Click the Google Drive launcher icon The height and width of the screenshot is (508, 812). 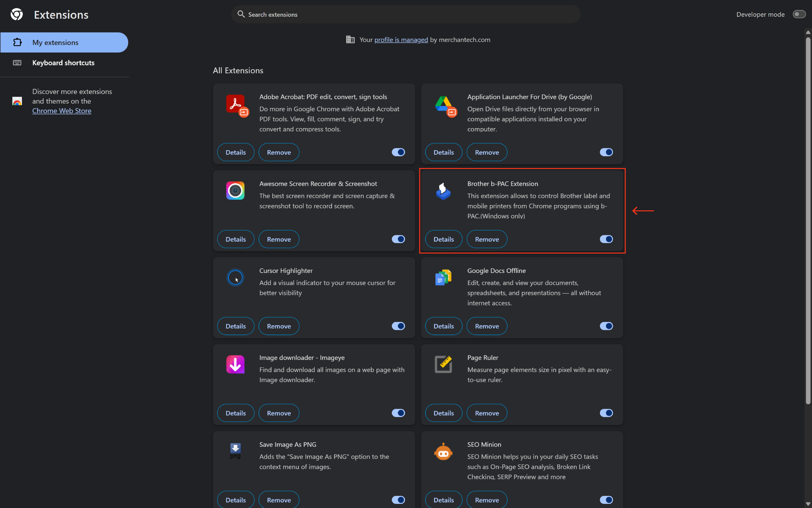coord(445,105)
